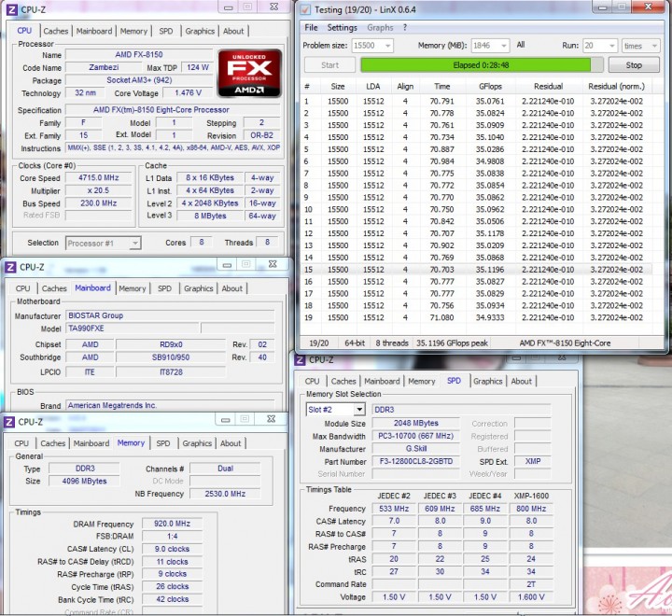Click the Time column header in LinX
Viewport: 672px width, 616px height.
tap(441, 87)
